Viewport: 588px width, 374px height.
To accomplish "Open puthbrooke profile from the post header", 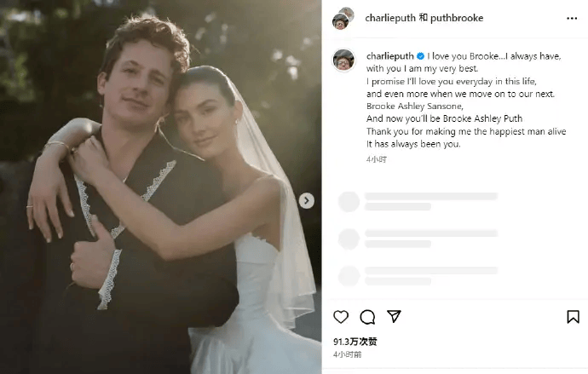I will pos(457,18).
